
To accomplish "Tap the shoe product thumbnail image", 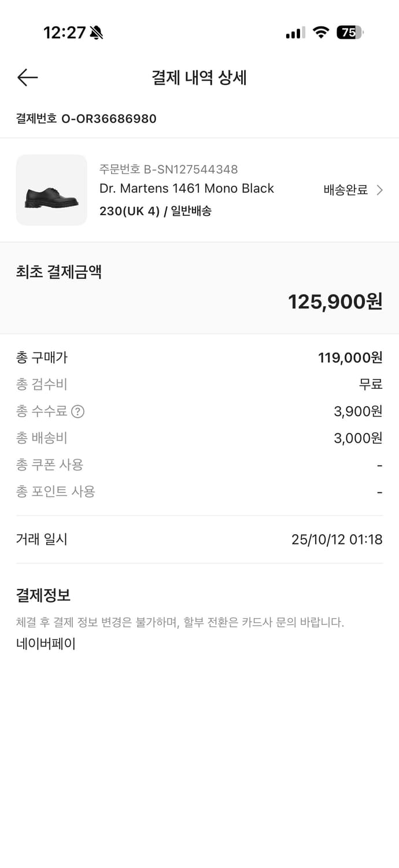I will pyautogui.click(x=51, y=190).
